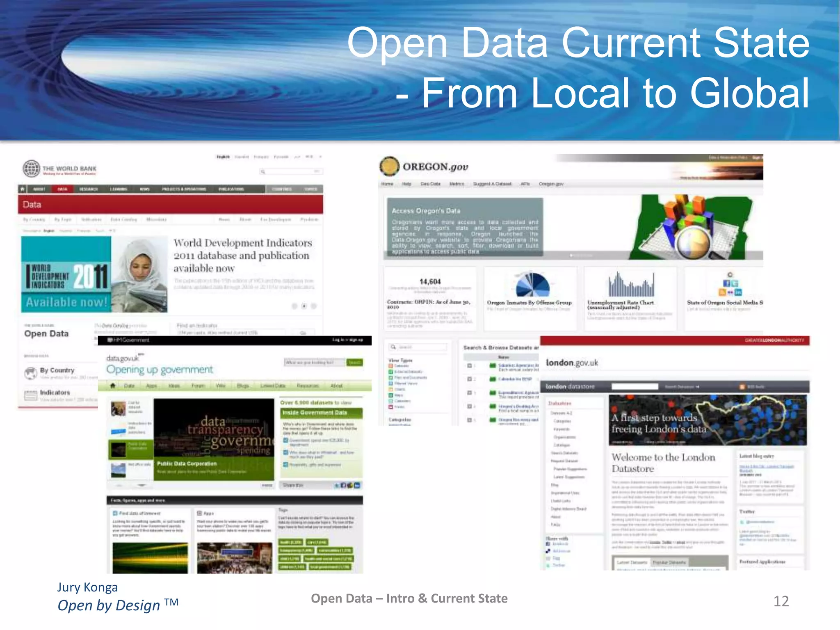Click the Oregon dataset search magnifier icon
Screen dimensions: 840x630
coord(393,347)
